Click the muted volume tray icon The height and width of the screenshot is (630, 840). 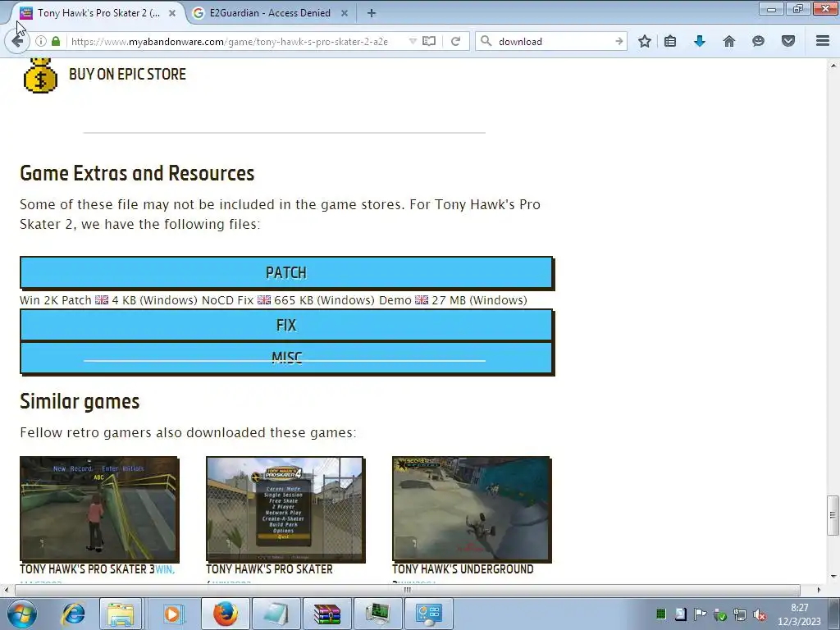[759, 615]
